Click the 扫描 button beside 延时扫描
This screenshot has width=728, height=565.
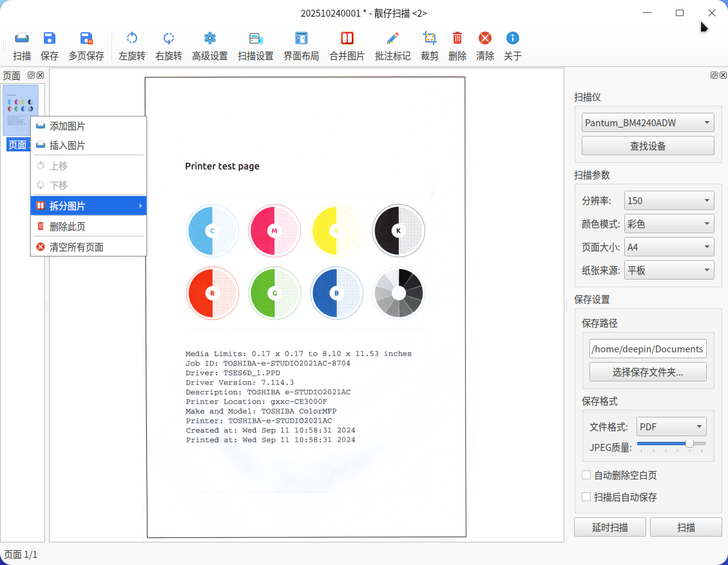click(x=685, y=527)
